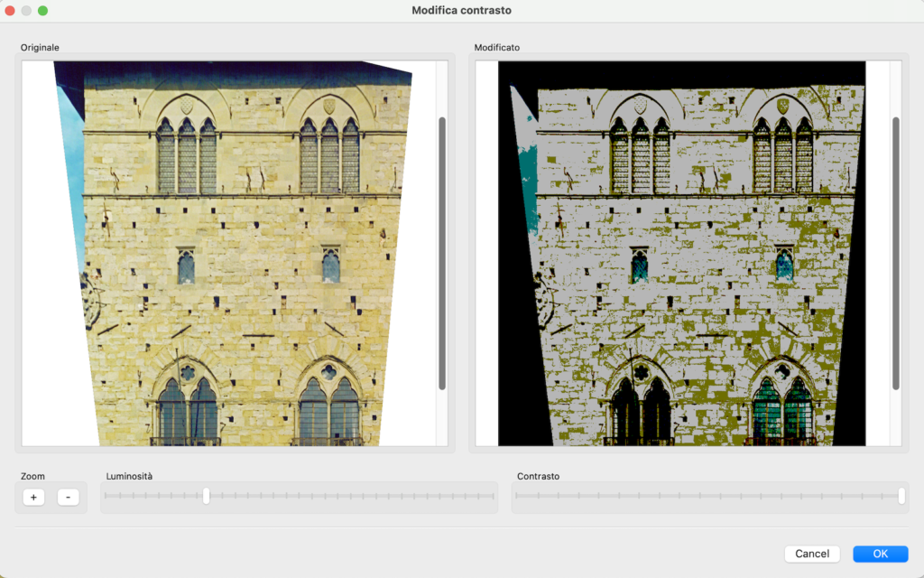Set Luminosità to minimum on track's left end

pos(105,496)
